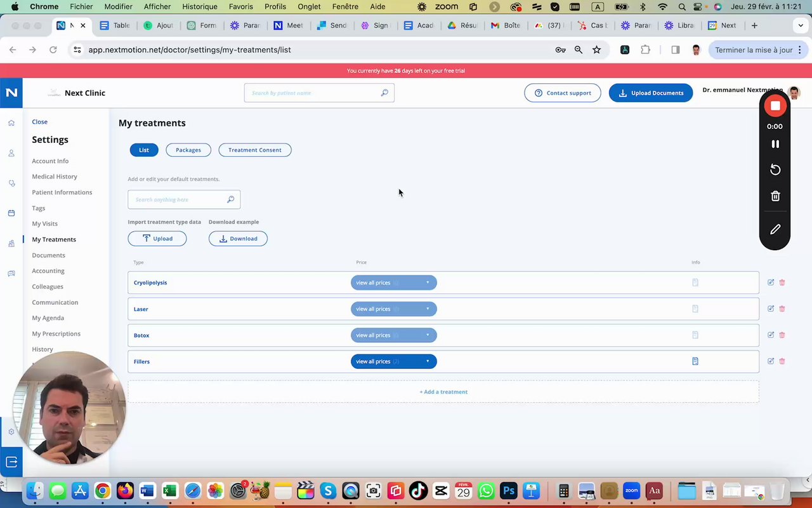Discard recording using trash icon
This screenshot has height=508, width=812.
(775, 196)
